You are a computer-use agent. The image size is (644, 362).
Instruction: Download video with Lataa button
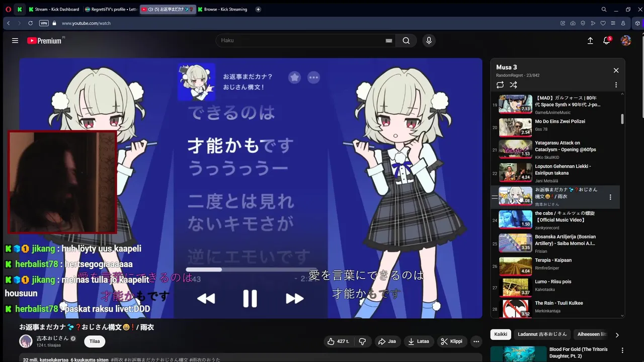[x=419, y=341]
